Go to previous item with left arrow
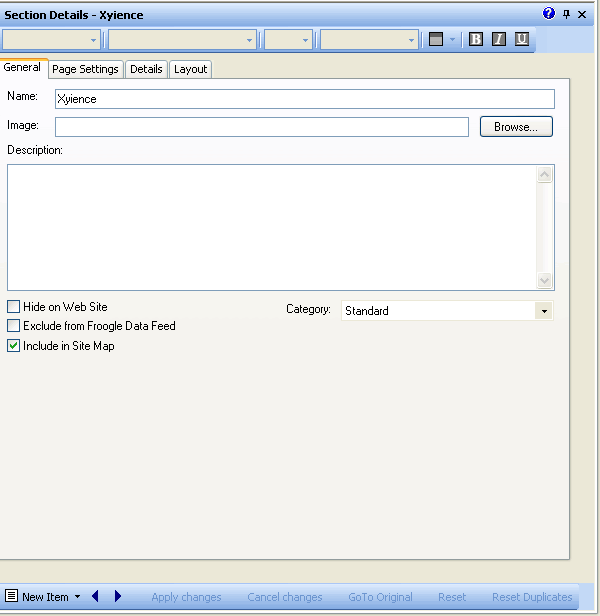This screenshot has height=616, width=600. 95,596
